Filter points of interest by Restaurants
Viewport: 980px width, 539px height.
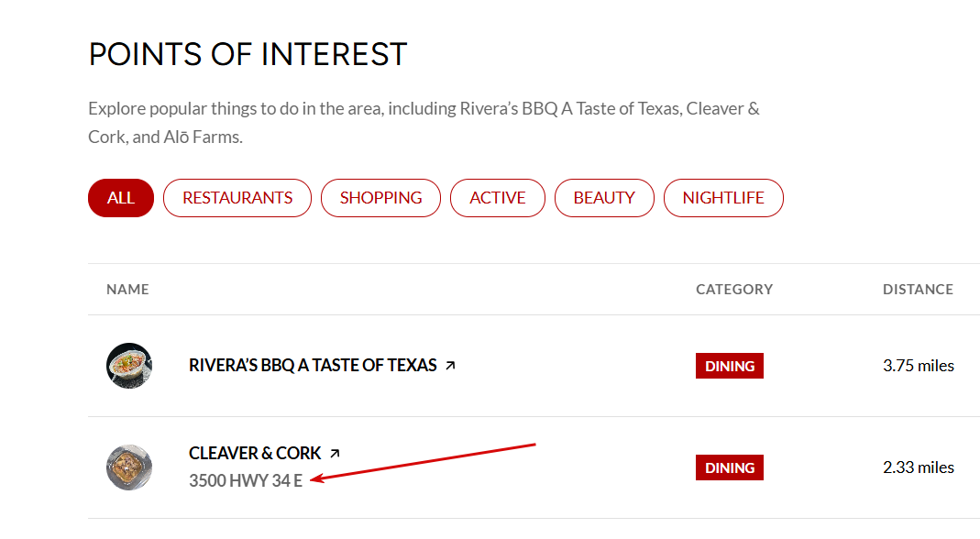pos(237,198)
